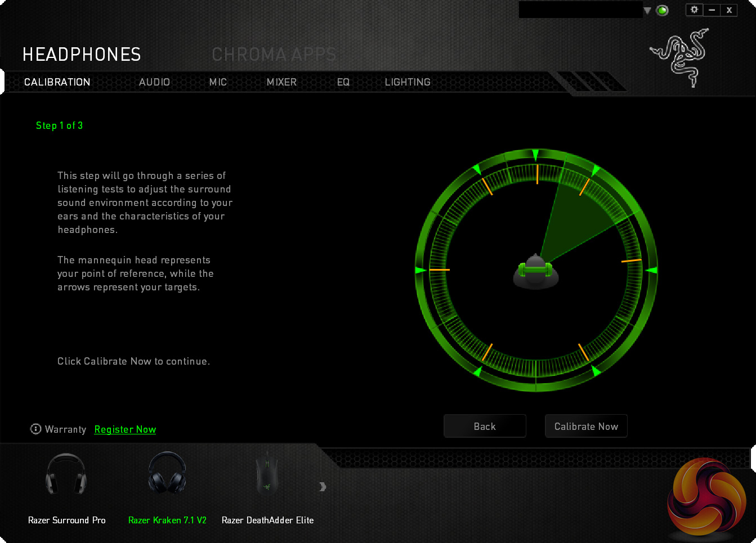The width and height of the screenshot is (756, 543).
Task: Open the AUDIO tab
Action: coord(155,82)
